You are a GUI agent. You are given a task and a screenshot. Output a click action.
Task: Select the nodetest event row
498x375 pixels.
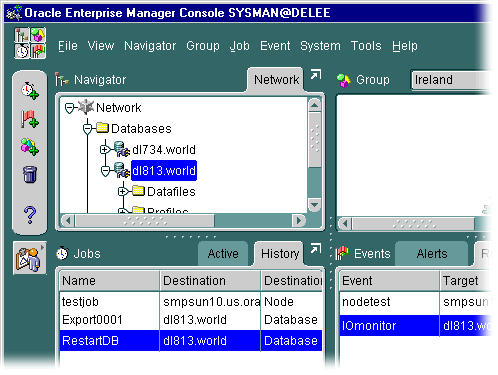coord(416,302)
